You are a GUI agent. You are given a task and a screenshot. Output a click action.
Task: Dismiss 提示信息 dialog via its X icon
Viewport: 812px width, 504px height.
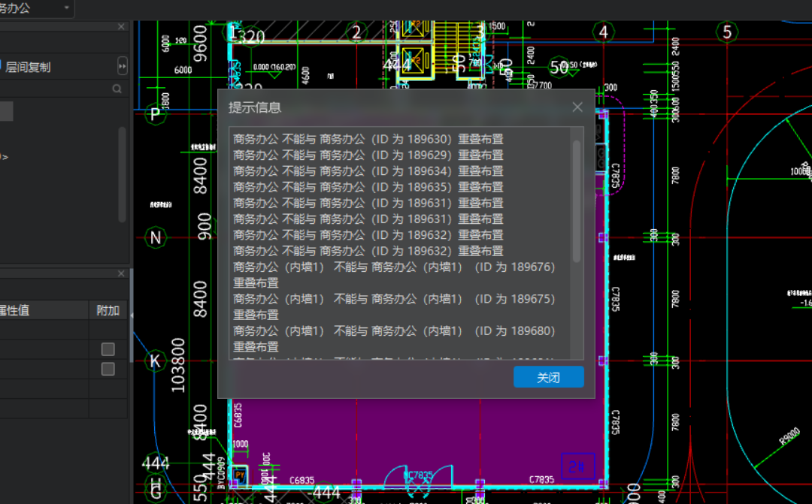click(x=577, y=107)
